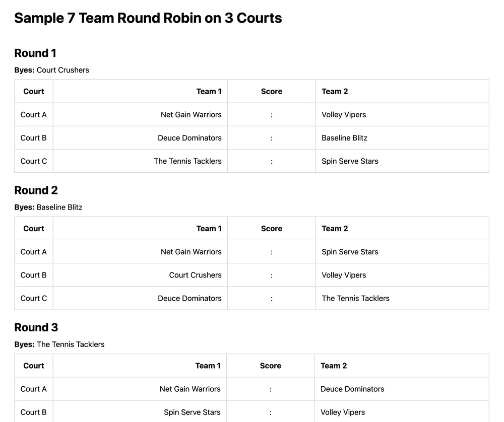Click Spin Serve Stars in Round 3 Court B row
Screen dimensions: 504x422
(x=192, y=412)
